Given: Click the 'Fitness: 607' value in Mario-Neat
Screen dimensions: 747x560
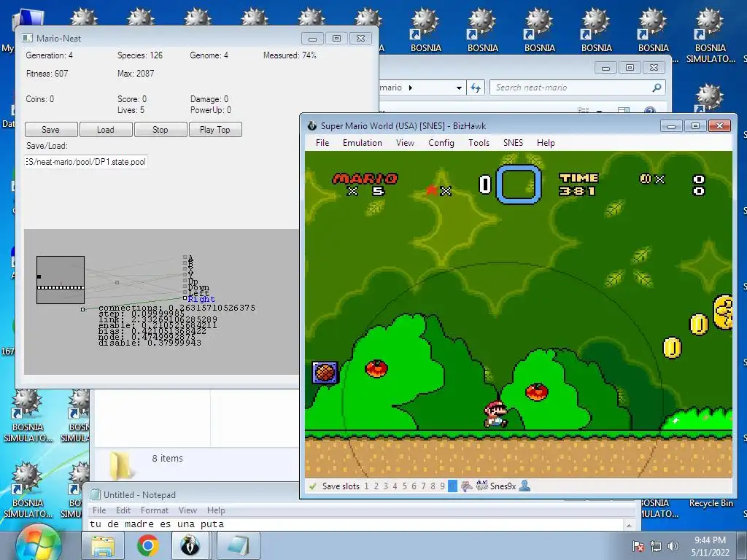Looking at the screenshot, I should (47, 74).
